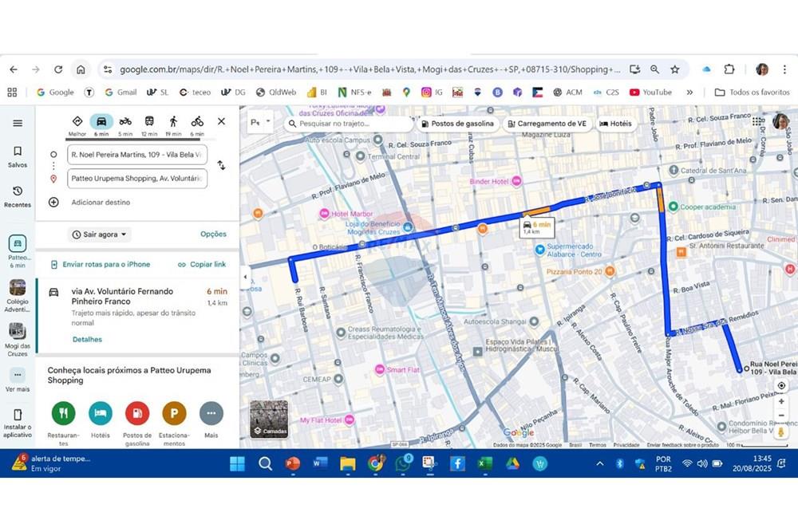Viewport: 798px width, 532px height.
Task: Click the Estacionamentos parking icon
Action: (174, 413)
